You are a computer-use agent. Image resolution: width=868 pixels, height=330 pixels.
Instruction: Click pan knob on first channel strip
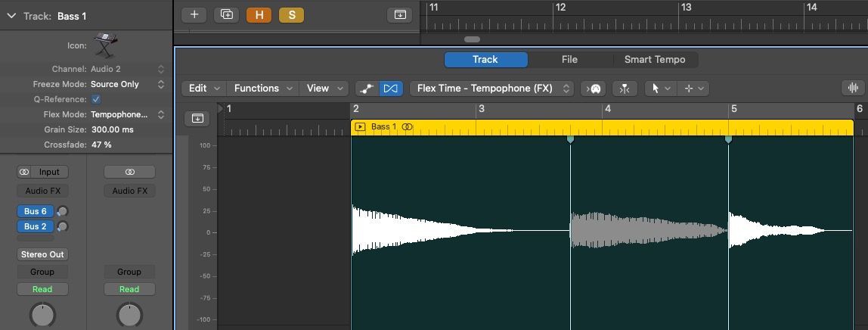click(x=42, y=315)
